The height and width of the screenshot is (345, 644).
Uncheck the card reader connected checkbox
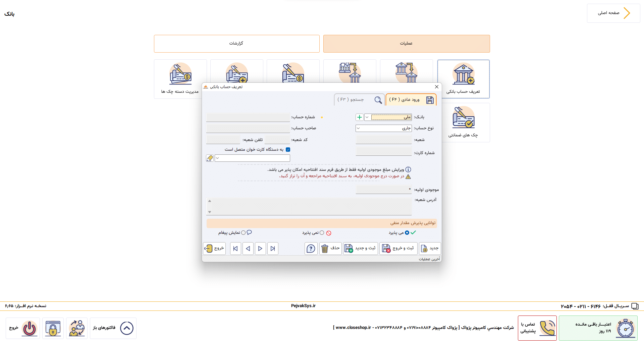coord(288,150)
